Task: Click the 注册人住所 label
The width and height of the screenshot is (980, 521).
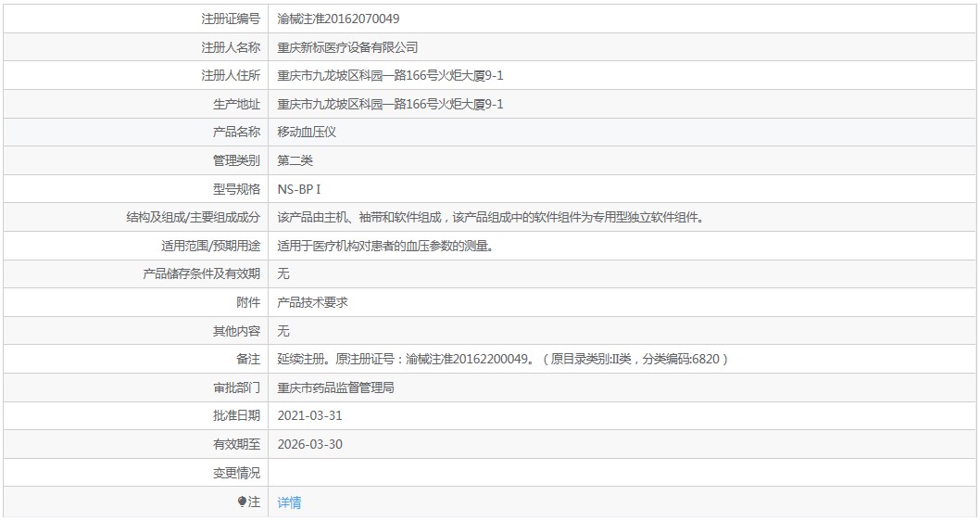Action: coord(231,76)
